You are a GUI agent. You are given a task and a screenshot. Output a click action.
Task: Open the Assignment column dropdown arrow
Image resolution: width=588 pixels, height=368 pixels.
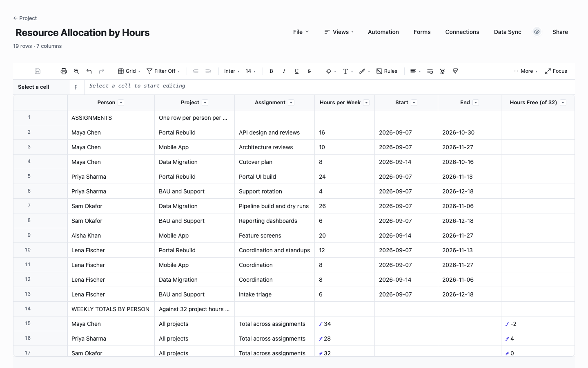coord(291,103)
